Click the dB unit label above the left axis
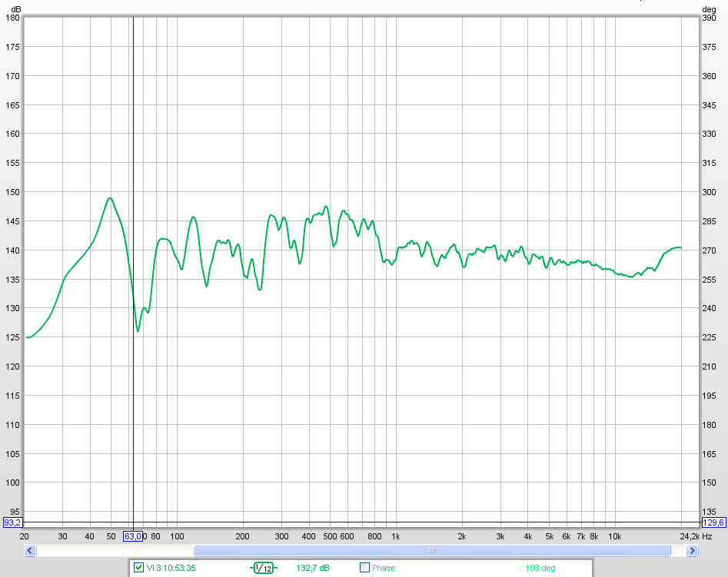Viewport: 728px width, 577px height. [16, 9]
